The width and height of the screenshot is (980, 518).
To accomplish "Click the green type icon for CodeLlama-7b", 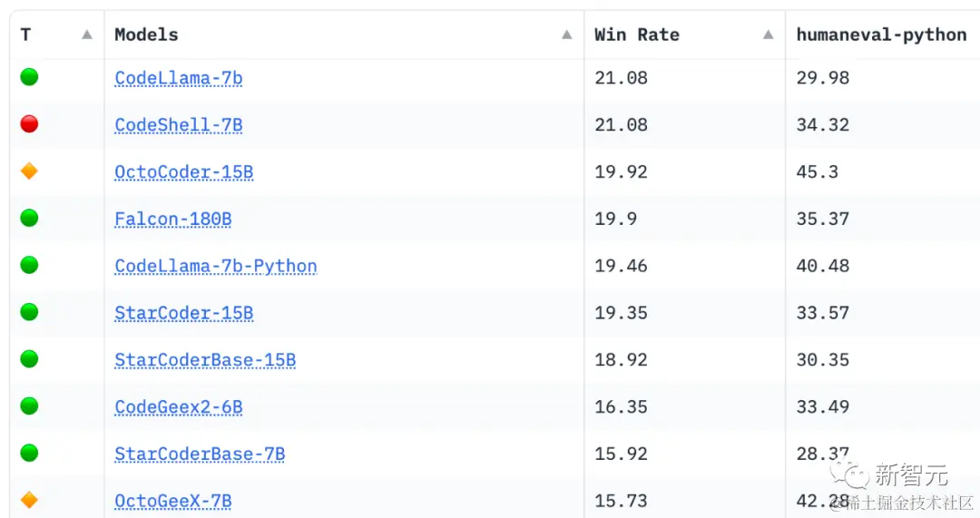I will (29, 77).
